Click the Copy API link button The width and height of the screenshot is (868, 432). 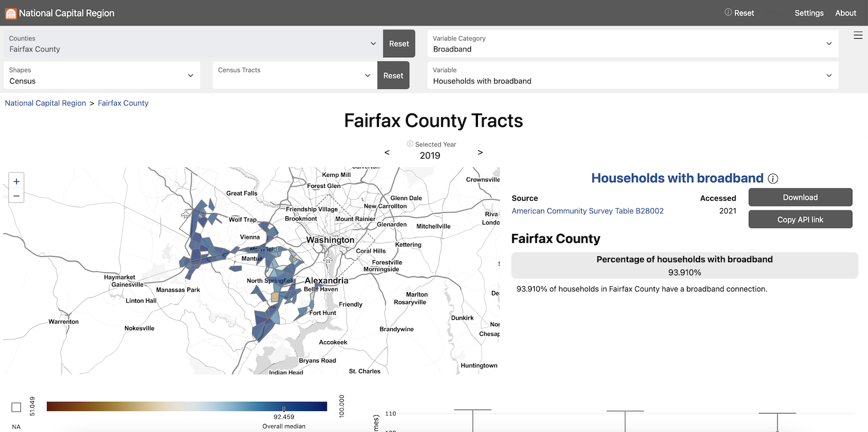[800, 219]
